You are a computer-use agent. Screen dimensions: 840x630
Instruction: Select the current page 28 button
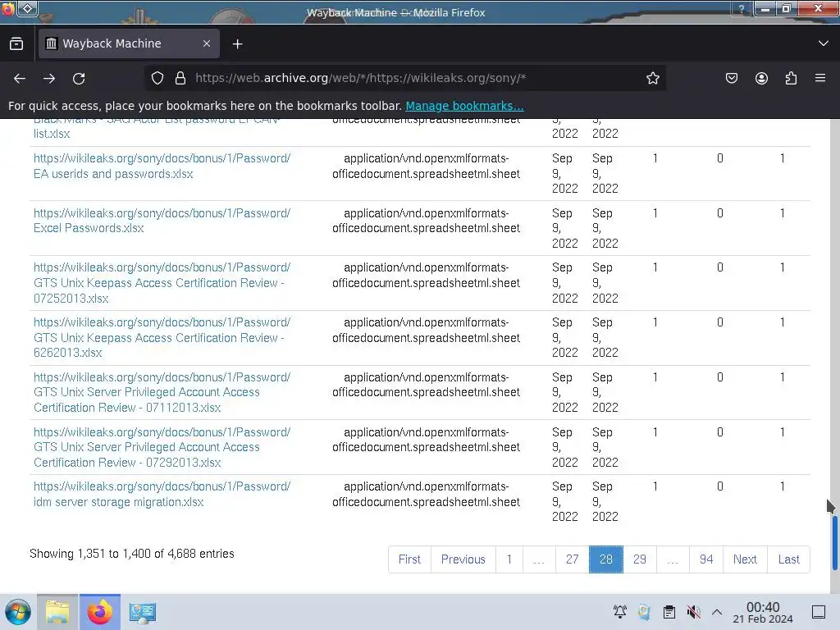pyautogui.click(x=606, y=559)
